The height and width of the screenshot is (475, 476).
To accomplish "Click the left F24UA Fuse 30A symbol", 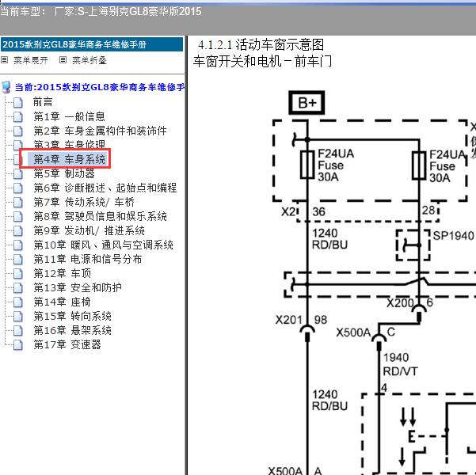I will coord(307,165).
